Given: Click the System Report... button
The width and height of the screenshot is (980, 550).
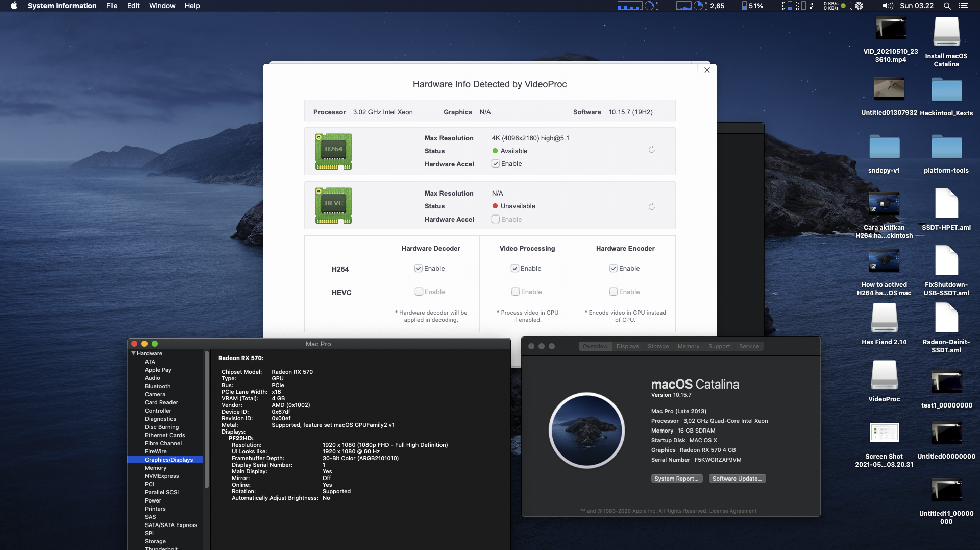Looking at the screenshot, I should point(676,479).
